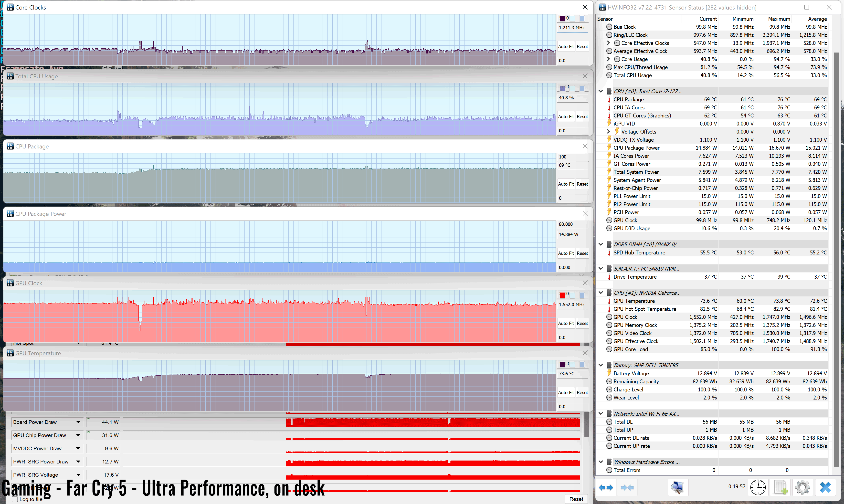Open the PWR_SRC Voltage dropdown
The height and width of the screenshot is (504, 844).
point(78,475)
